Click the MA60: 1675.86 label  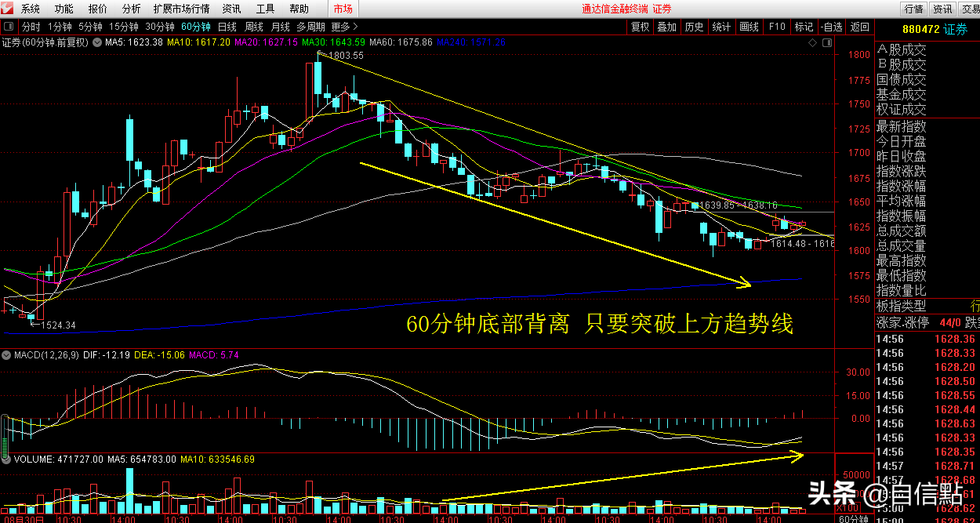[x=401, y=42]
